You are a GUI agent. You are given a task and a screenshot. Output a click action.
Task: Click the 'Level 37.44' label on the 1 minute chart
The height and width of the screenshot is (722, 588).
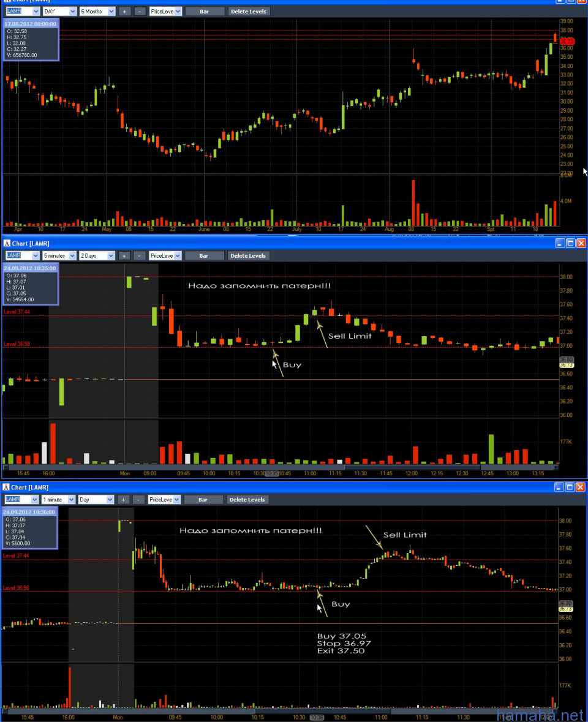click(x=16, y=556)
